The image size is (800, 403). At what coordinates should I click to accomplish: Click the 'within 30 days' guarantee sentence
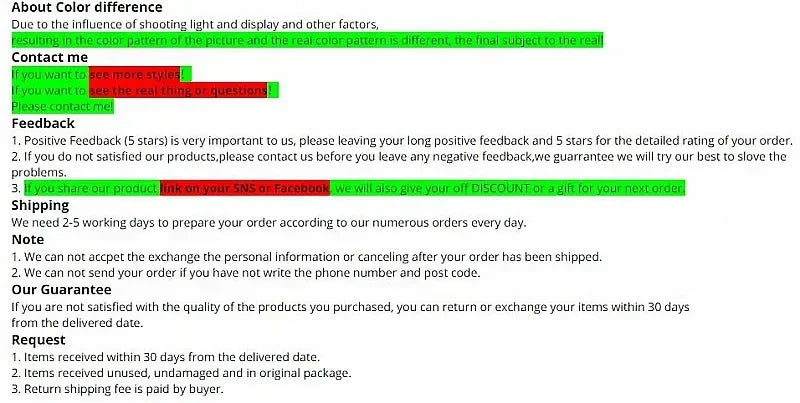click(x=351, y=315)
